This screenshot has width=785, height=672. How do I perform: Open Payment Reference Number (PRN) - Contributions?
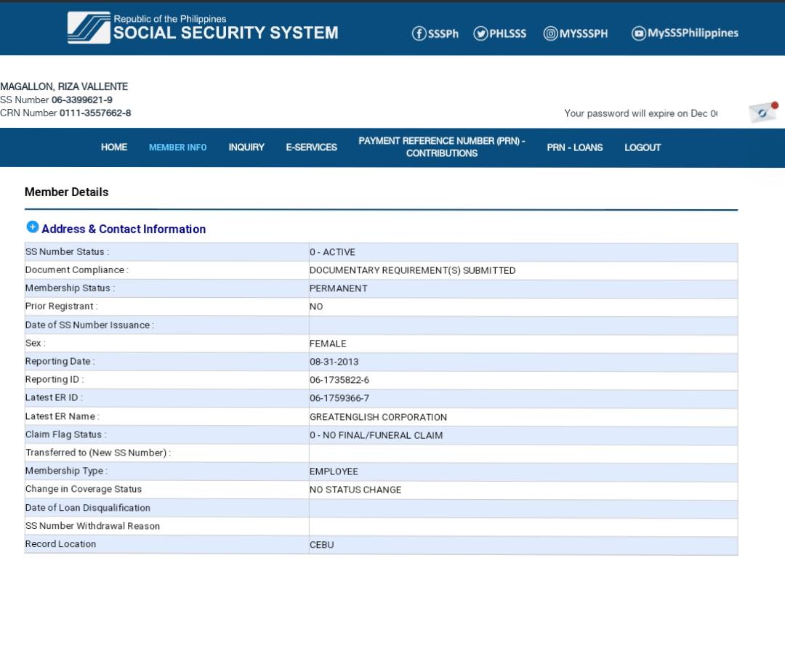(441, 147)
